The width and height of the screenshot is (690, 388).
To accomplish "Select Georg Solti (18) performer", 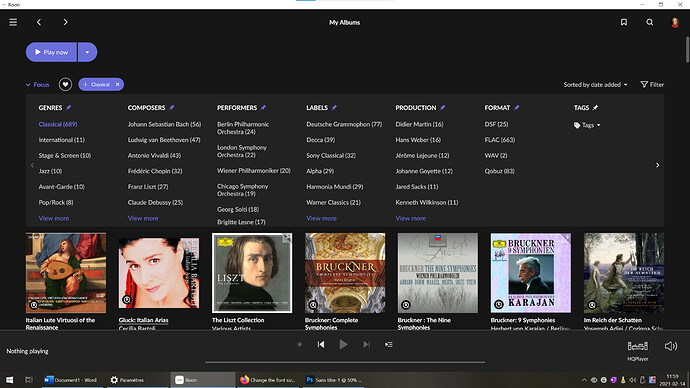I will pos(238,209).
